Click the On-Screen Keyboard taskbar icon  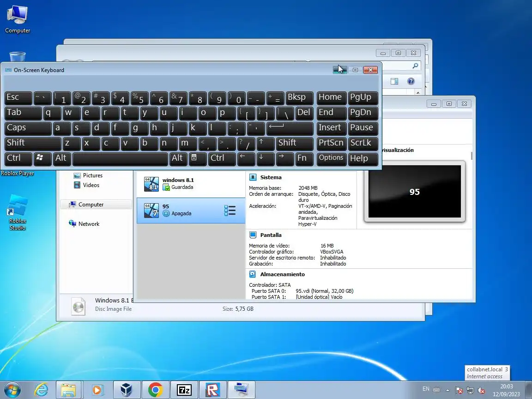[241, 390]
